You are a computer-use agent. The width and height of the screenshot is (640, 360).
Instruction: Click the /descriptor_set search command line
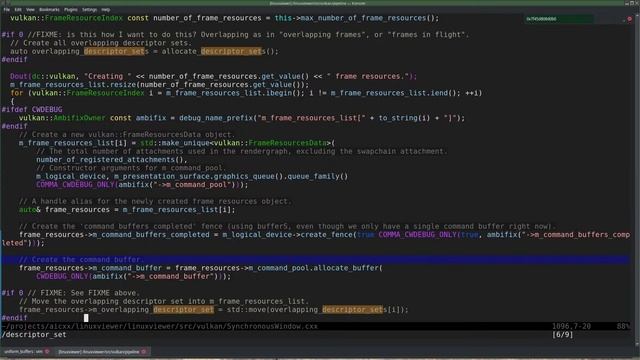click(34, 335)
